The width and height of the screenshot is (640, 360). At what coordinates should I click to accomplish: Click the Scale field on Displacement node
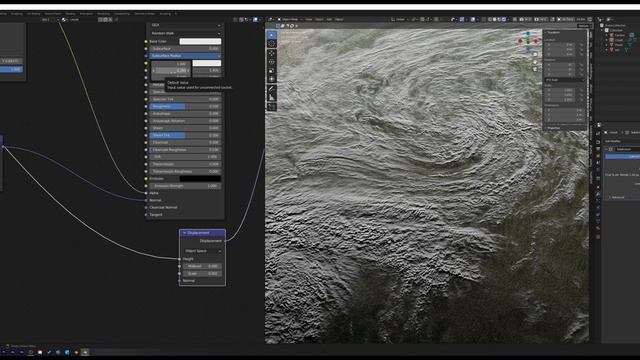(203, 273)
